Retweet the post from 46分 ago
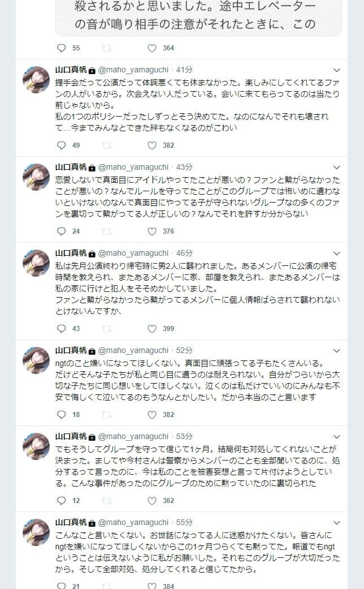Image resolution: width=364 pixels, height=589 pixels. coord(107,329)
